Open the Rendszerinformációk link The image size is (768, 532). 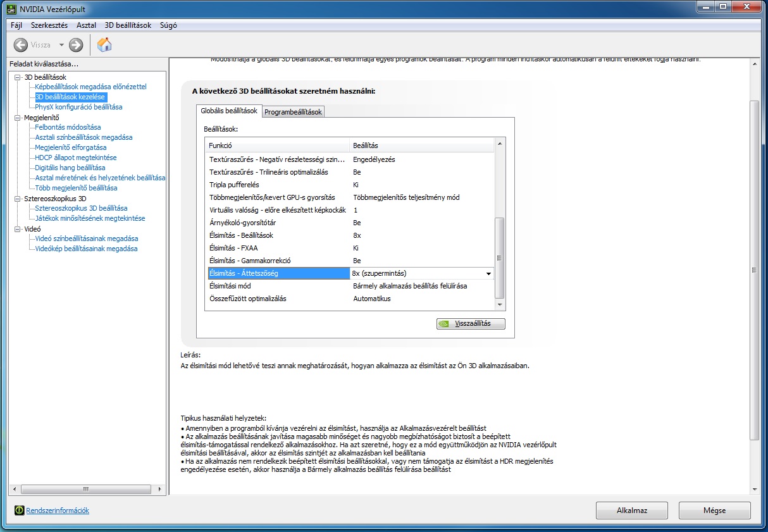58,510
